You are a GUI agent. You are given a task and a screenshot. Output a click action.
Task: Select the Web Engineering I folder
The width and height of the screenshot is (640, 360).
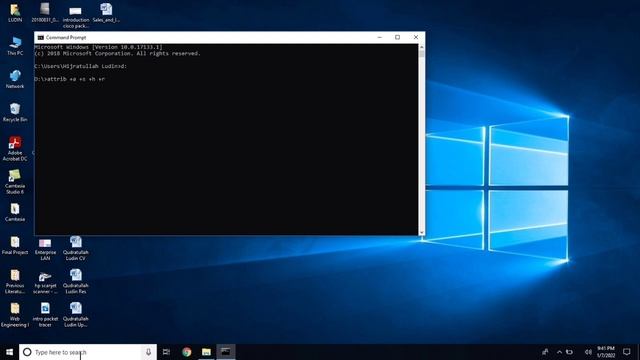(15, 315)
